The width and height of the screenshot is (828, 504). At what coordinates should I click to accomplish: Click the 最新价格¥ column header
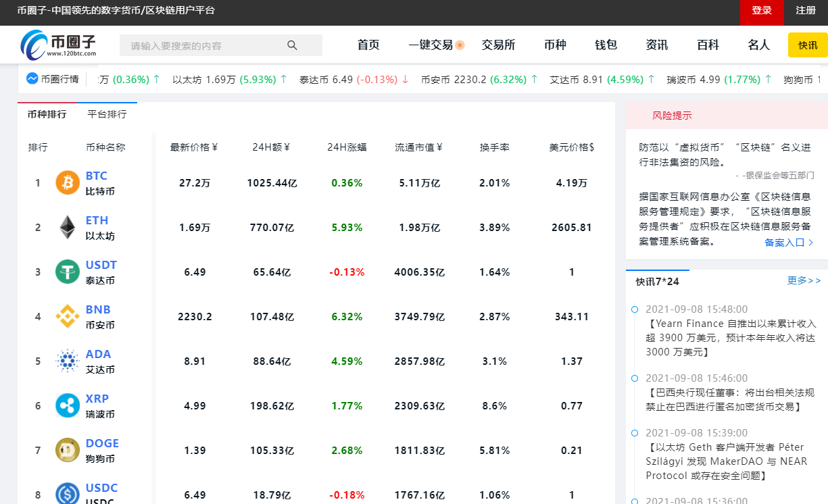(194, 147)
